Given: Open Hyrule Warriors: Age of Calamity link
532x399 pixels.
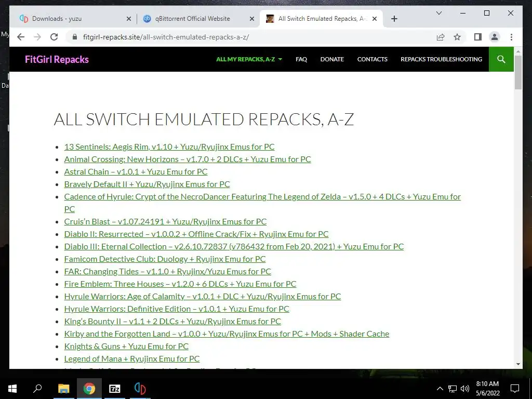Looking at the screenshot, I should tap(203, 297).
